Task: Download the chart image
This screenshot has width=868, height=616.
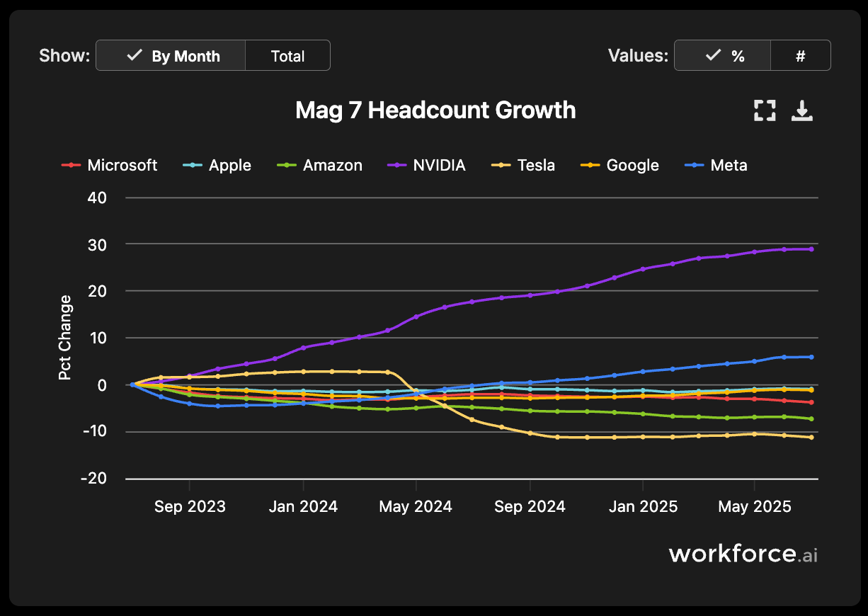Action: pos(802,110)
